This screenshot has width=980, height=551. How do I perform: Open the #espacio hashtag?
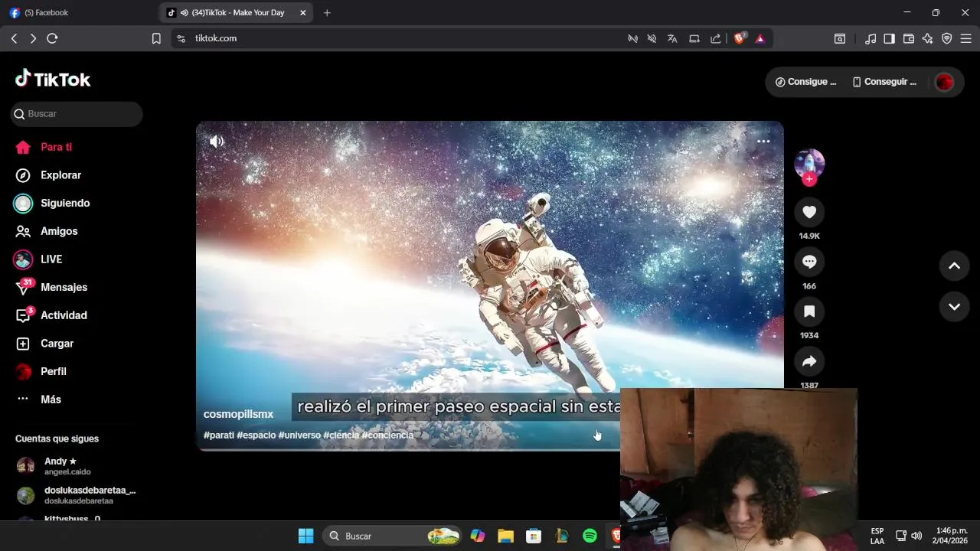tap(256, 435)
